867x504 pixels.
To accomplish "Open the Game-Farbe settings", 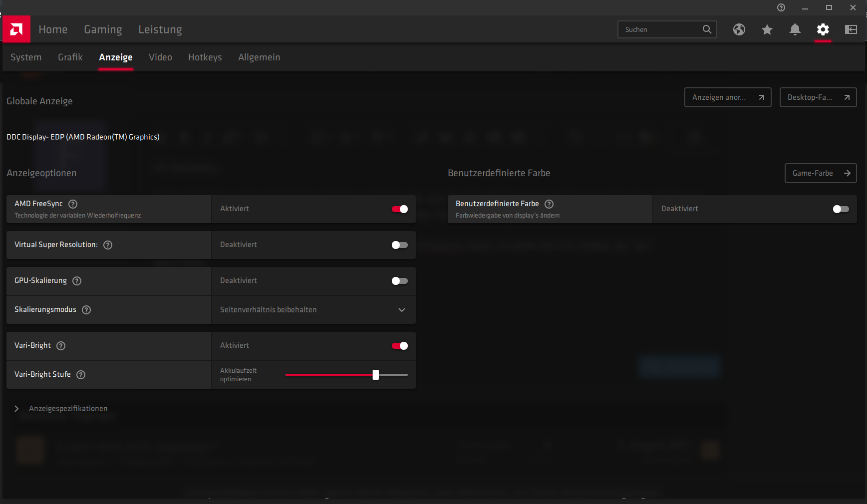I will click(x=820, y=173).
